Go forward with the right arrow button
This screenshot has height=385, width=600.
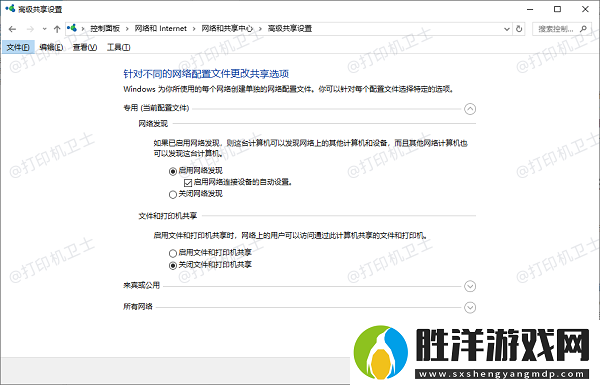pyautogui.click(x=30, y=29)
